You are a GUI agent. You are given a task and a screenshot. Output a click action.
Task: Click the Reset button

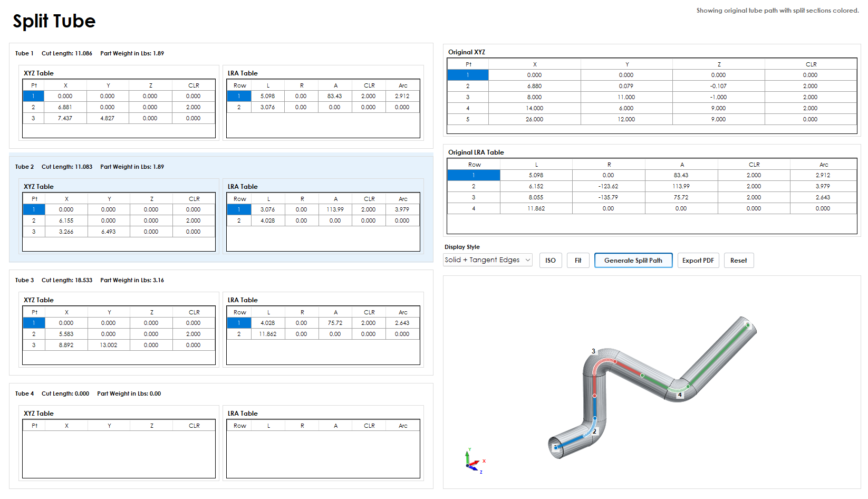739,261
